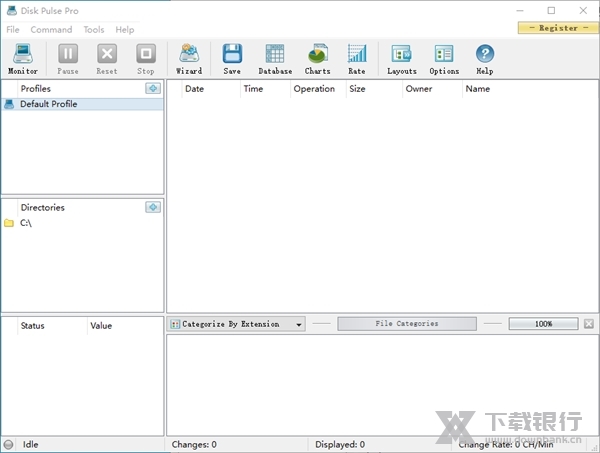Expand the Categorize By Extension dropdown
This screenshot has height=453, width=600.
tap(237, 324)
